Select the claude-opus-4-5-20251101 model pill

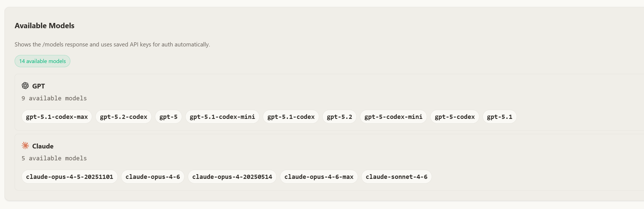point(70,177)
